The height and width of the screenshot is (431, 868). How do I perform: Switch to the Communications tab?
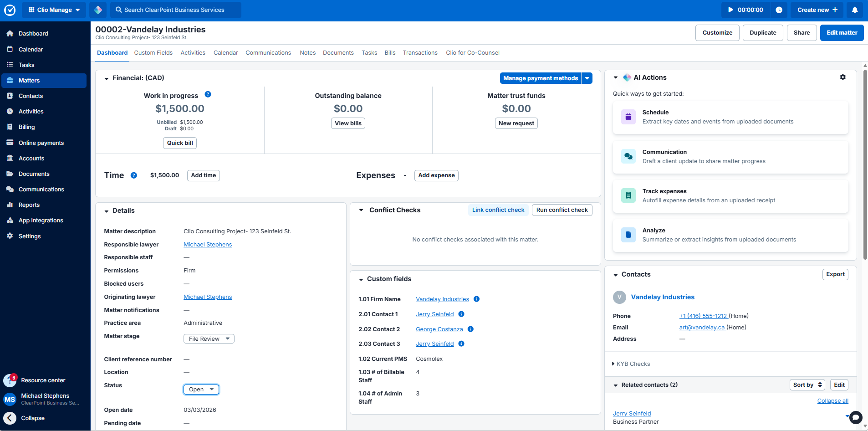(268, 53)
